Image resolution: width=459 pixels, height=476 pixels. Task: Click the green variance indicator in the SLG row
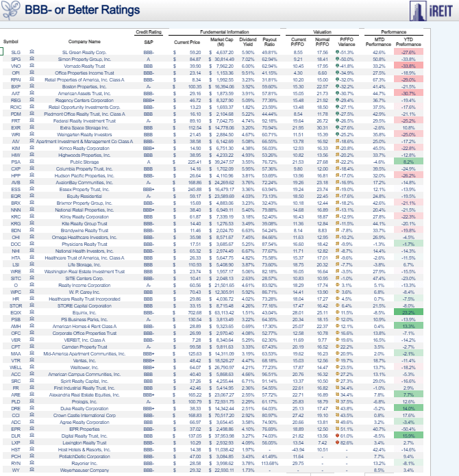tap(337, 52)
